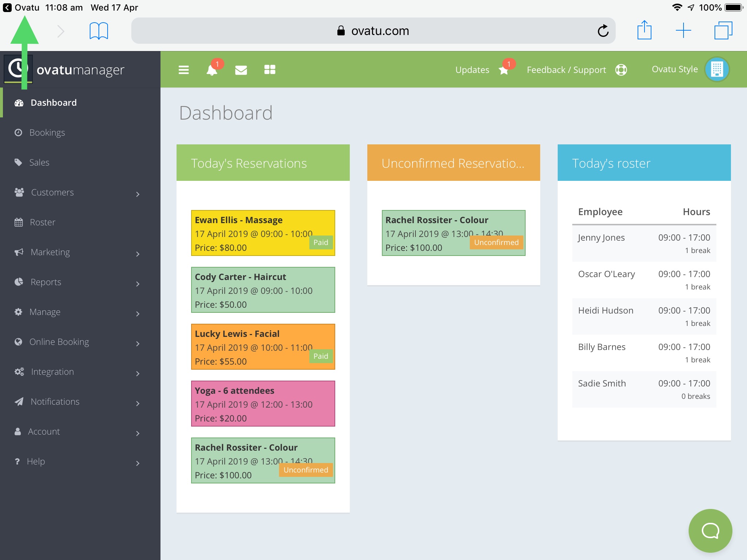Reload the ovatu.com page
The width and height of the screenshot is (747, 560).
603,31
